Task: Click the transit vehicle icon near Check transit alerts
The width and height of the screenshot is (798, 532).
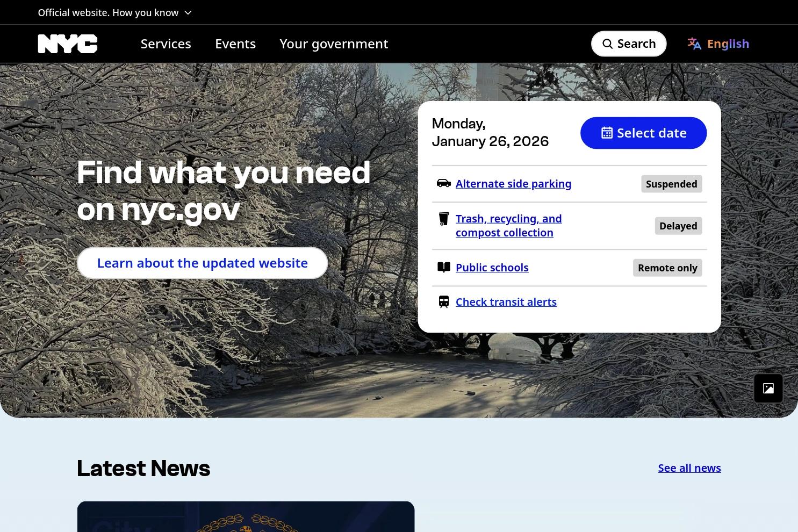Action: 443,301
